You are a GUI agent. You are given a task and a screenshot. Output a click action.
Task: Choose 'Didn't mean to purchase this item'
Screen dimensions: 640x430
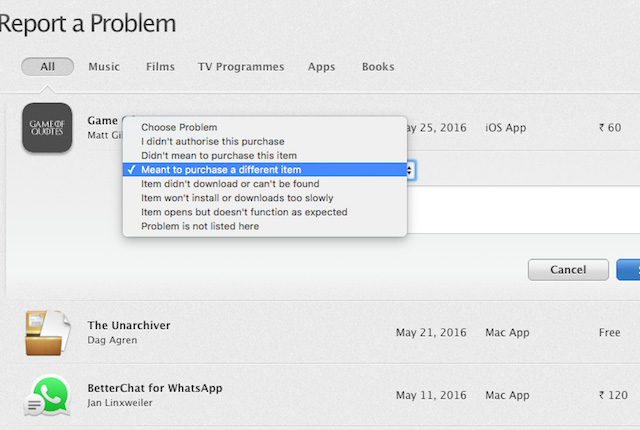click(264, 155)
